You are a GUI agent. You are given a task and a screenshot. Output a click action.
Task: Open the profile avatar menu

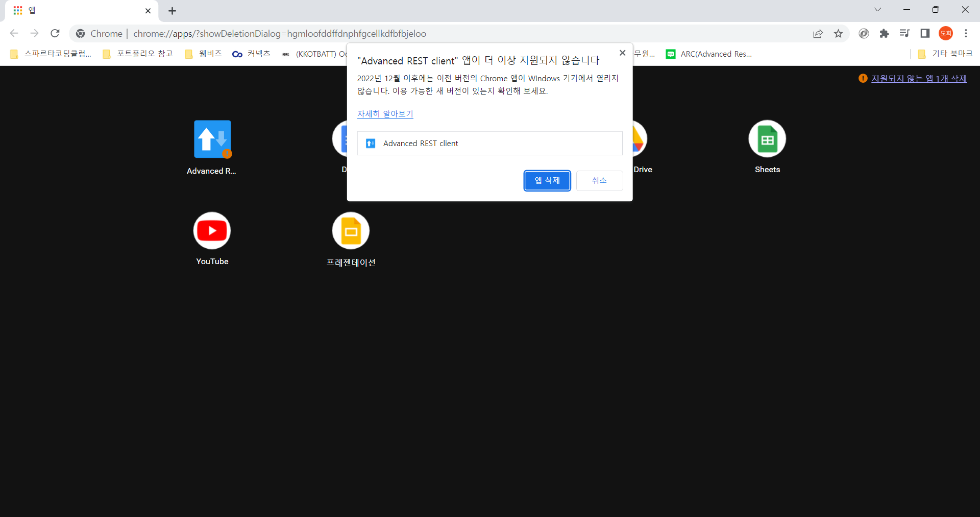[x=946, y=33]
